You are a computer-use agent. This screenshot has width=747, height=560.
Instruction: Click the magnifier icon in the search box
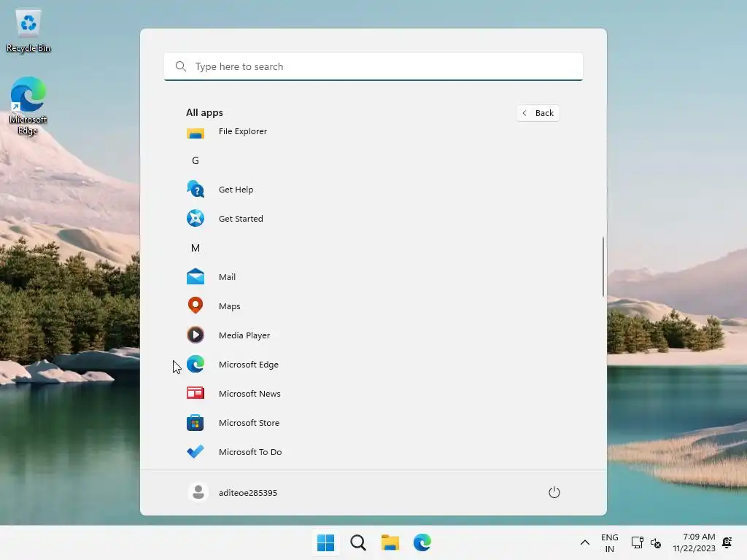coord(181,66)
